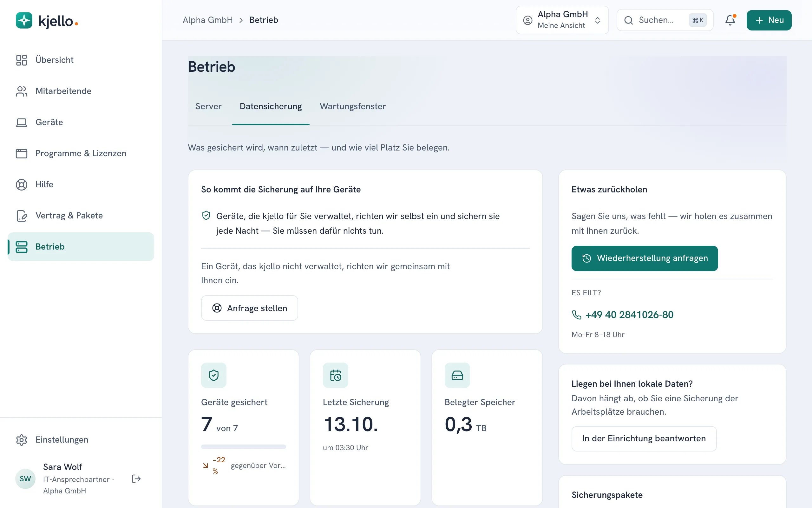Click the logout icon next to Sara Wolf
Image resolution: width=812 pixels, height=508 pixels.
136,479
